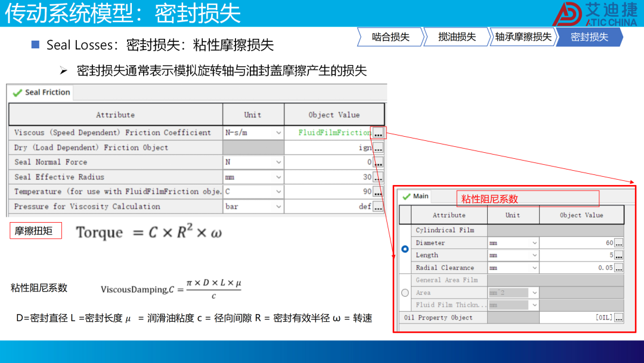
Task: Click the Pressure for Viscosity Calculation label
Action: click(x=87, y=207)
